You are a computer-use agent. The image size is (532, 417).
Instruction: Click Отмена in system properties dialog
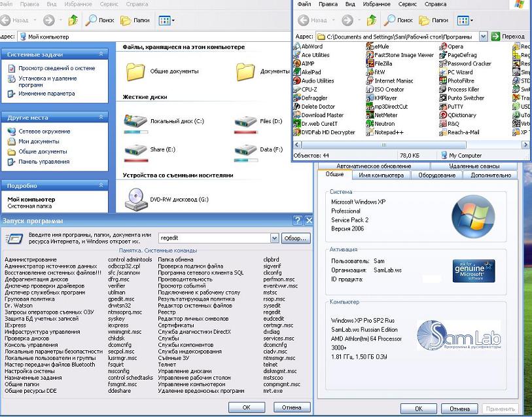(459, 409)
